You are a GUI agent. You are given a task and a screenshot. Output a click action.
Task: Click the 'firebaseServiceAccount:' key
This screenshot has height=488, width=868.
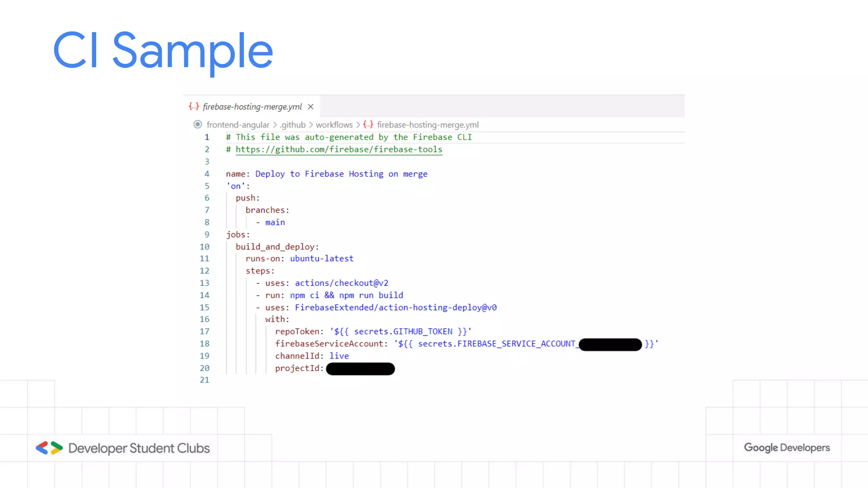click(332, 344)
